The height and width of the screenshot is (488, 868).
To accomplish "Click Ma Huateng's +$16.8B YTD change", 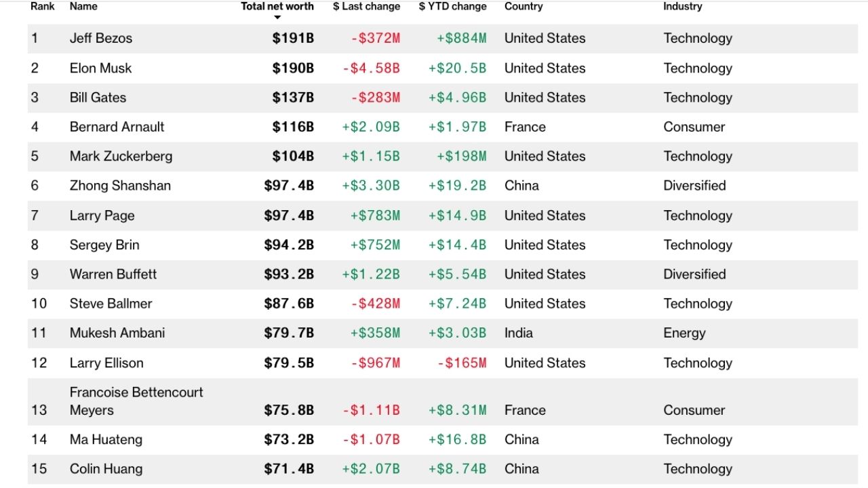I will pos(457,440).
